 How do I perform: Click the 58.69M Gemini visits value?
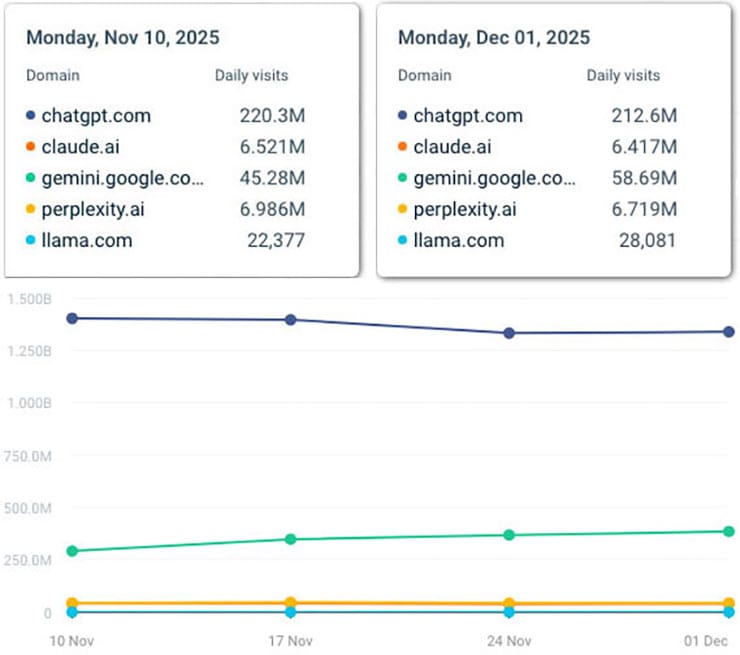click(x=644, y=179)
